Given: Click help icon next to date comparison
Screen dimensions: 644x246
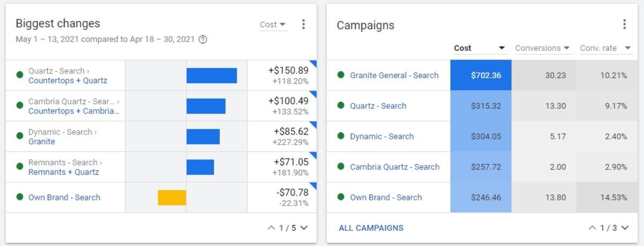Looking at the screenshot, I should click(x=203, y=39).
